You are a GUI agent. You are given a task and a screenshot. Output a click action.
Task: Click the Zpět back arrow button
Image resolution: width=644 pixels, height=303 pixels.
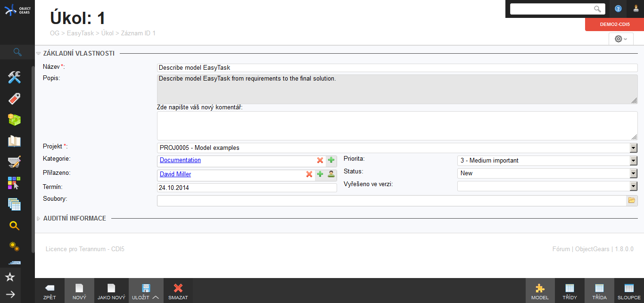[50, 290]
